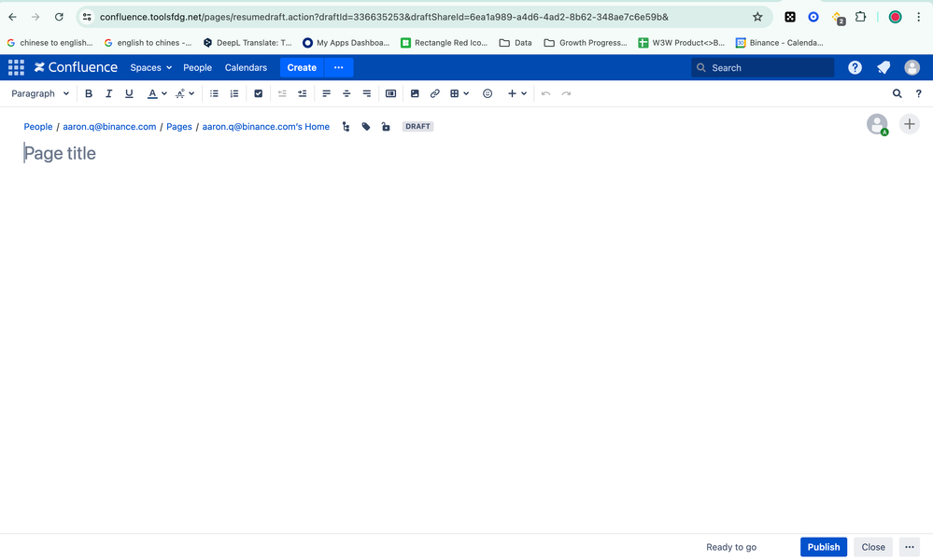Toggle bold formatting in the editor toolbar
Image resolution: width=933 pixels, height=560 pixels.
click(x=89, y=93)
